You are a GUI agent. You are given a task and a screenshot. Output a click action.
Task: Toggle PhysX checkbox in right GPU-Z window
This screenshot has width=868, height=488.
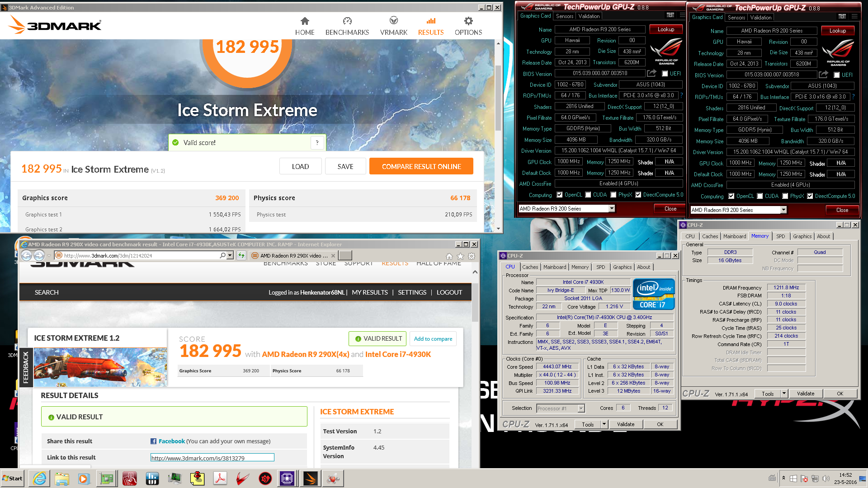(x=785, y=196)
